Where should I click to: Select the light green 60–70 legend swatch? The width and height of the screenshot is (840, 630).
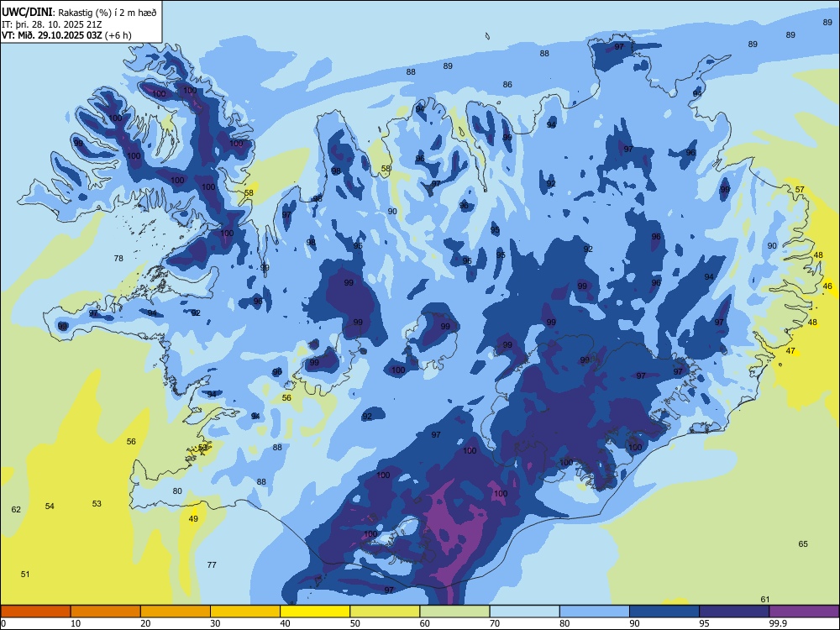click(x=454, y=612)
